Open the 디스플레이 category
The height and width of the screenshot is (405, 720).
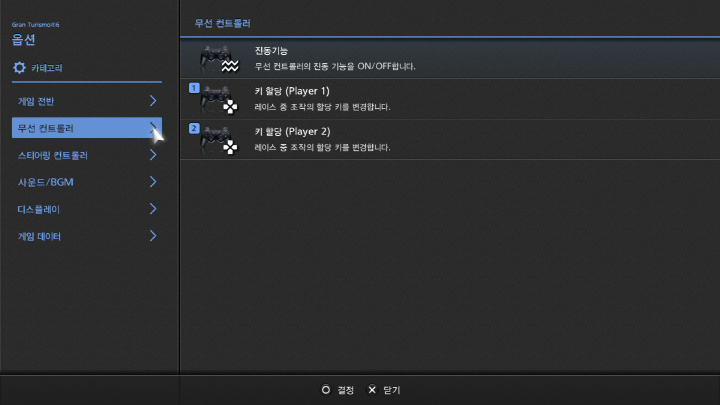[40, 209]
